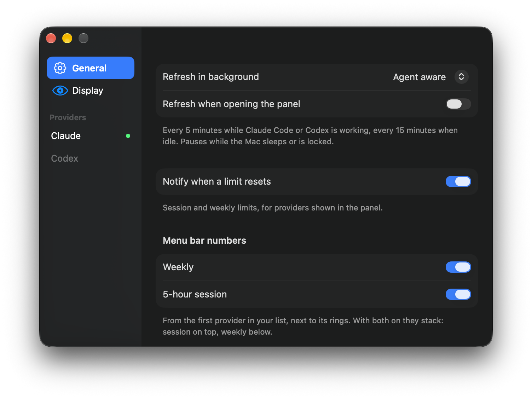
Task: Enable Refresh when opening the panel
Action: [458, 104]
